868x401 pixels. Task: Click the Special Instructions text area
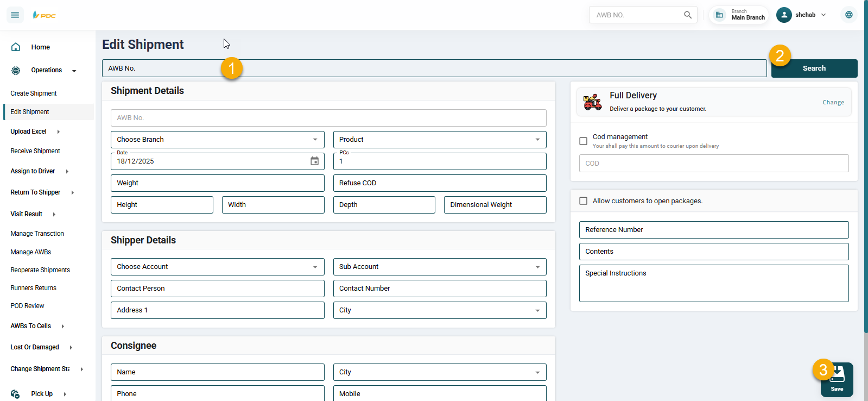pos(714,283)
